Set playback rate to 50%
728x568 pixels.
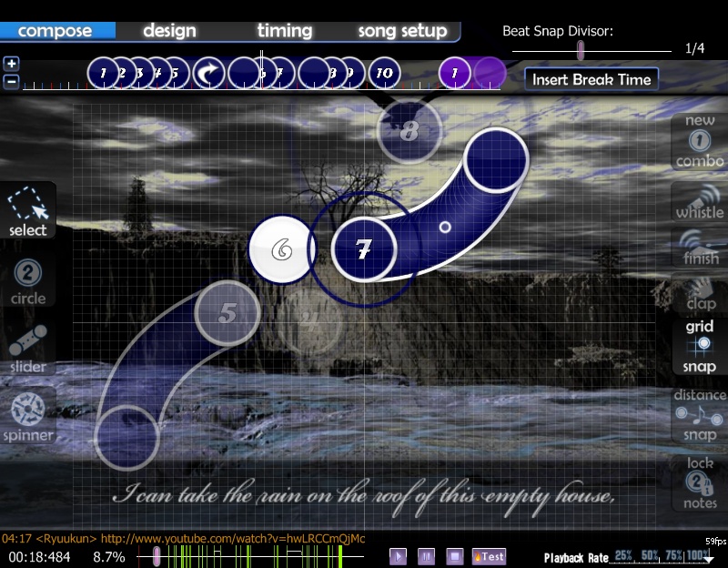[650, 555]
